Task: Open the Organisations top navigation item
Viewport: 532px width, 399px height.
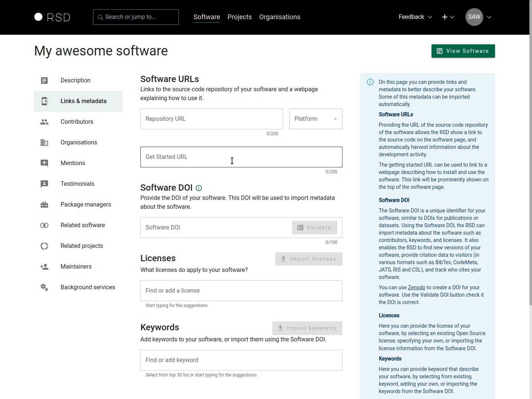Action: [x=280, y=17]
